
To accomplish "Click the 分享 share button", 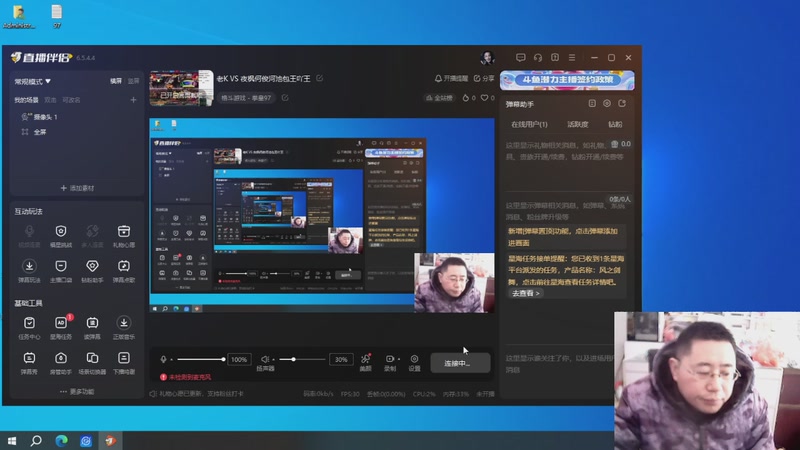I will click(x=484, y=78).
